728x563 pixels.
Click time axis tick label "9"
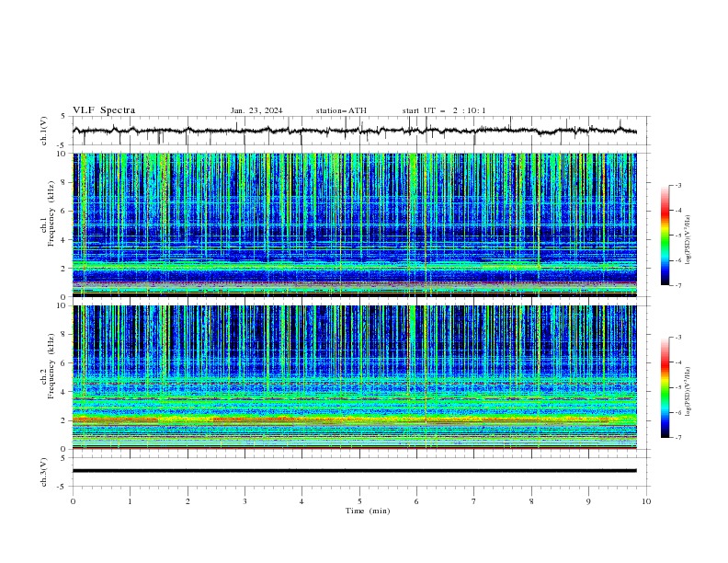(x=588, y=501)
